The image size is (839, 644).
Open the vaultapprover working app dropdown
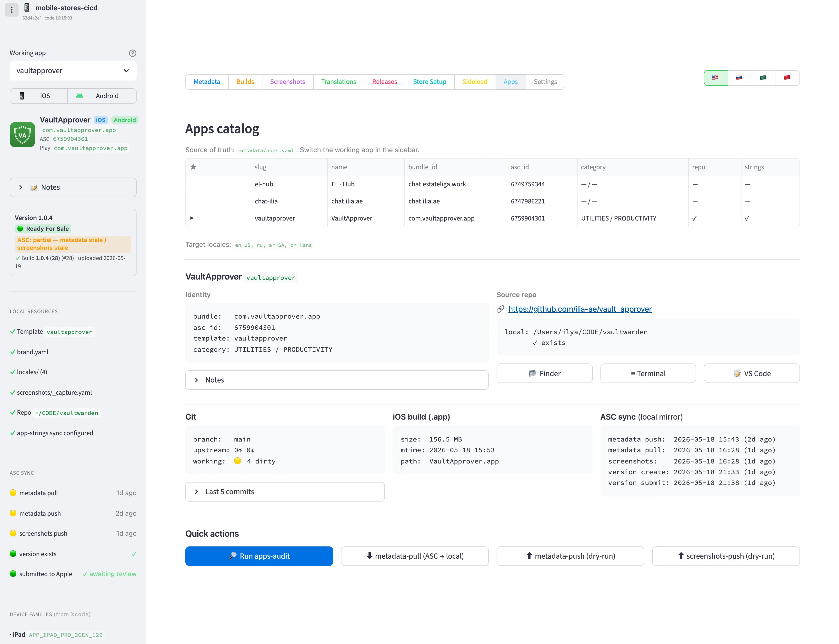tap(73, 71)
